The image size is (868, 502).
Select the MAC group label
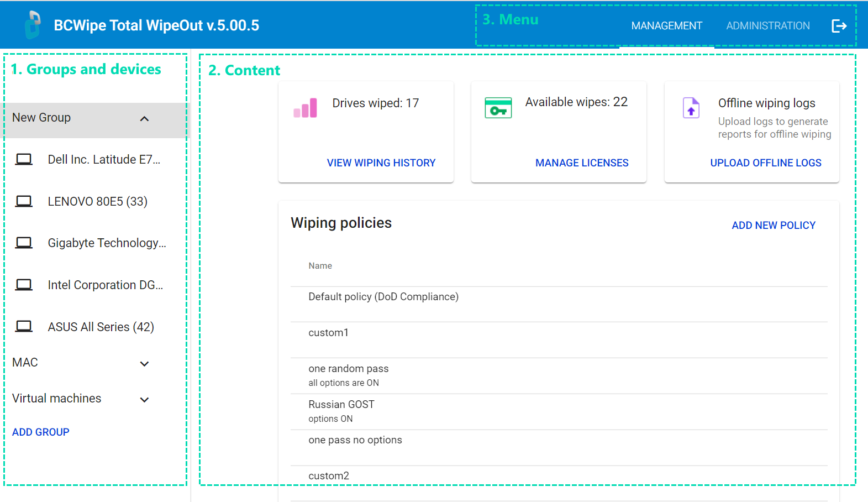pos(25,362)
